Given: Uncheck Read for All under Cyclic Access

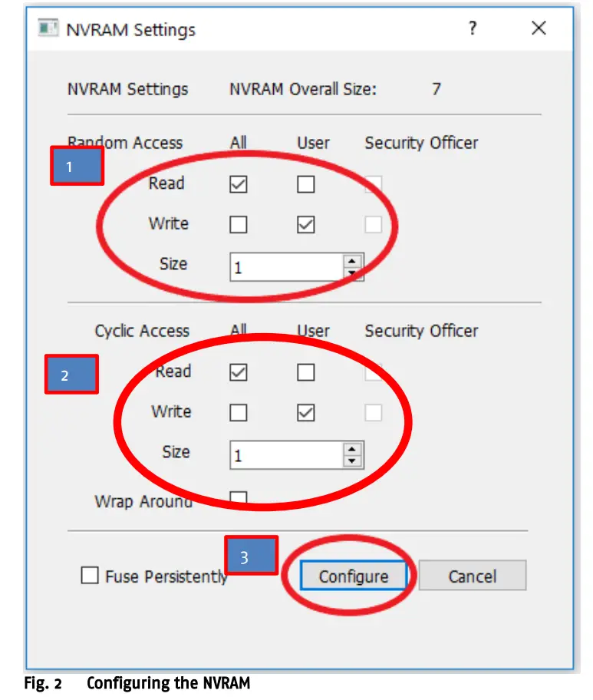Looking at the screenshot, I should pos(238,371).
